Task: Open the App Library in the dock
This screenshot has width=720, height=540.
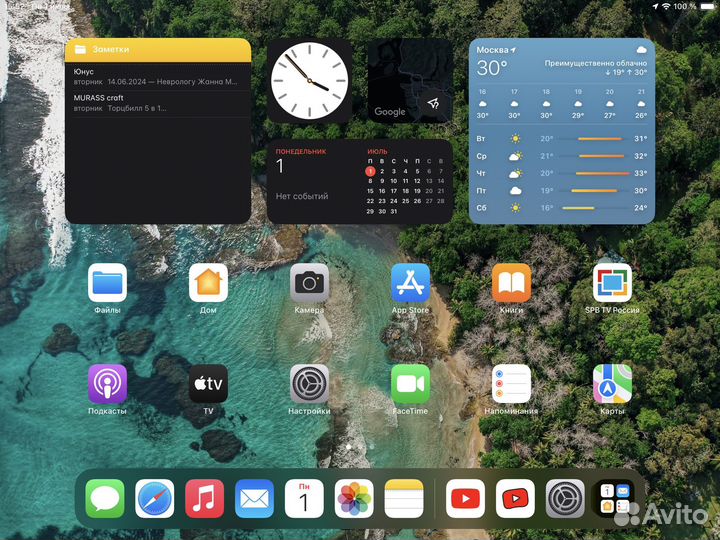Action: pyautogui.click(x=615, y=499)
